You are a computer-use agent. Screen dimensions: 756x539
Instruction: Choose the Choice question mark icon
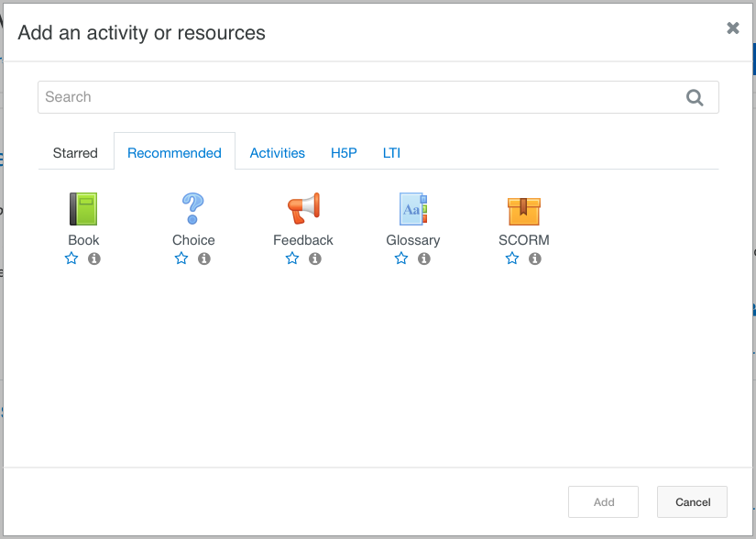193,209
